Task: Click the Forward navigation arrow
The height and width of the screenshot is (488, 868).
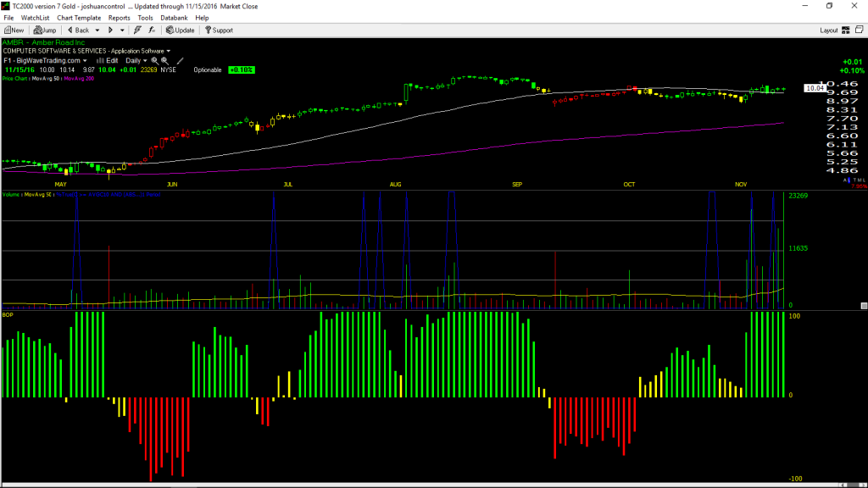Action: pos(110,30)
